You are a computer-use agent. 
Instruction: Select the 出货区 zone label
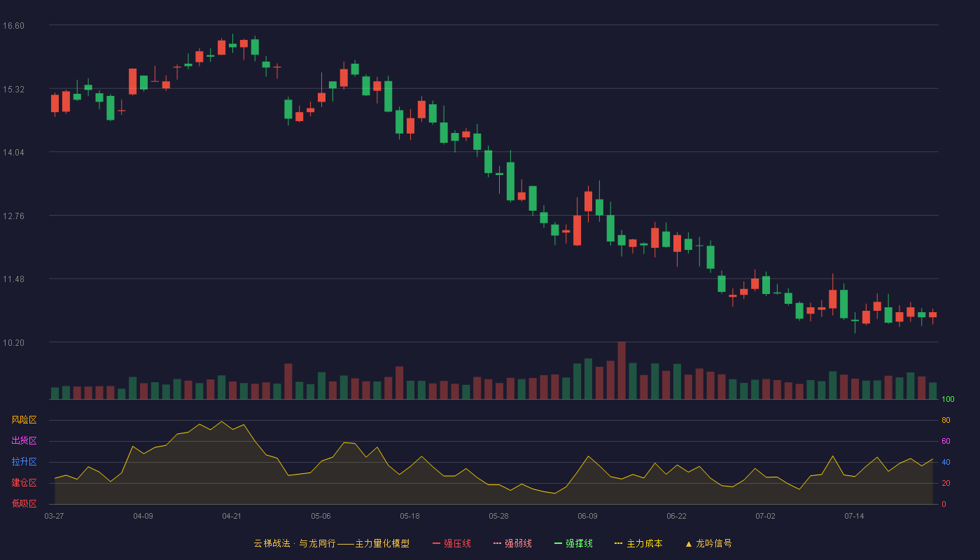pos(24,441)
